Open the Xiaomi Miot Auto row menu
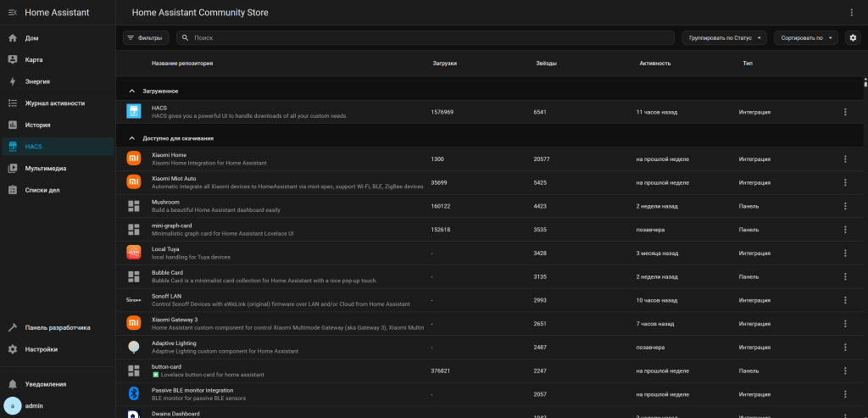 [845, 182]
